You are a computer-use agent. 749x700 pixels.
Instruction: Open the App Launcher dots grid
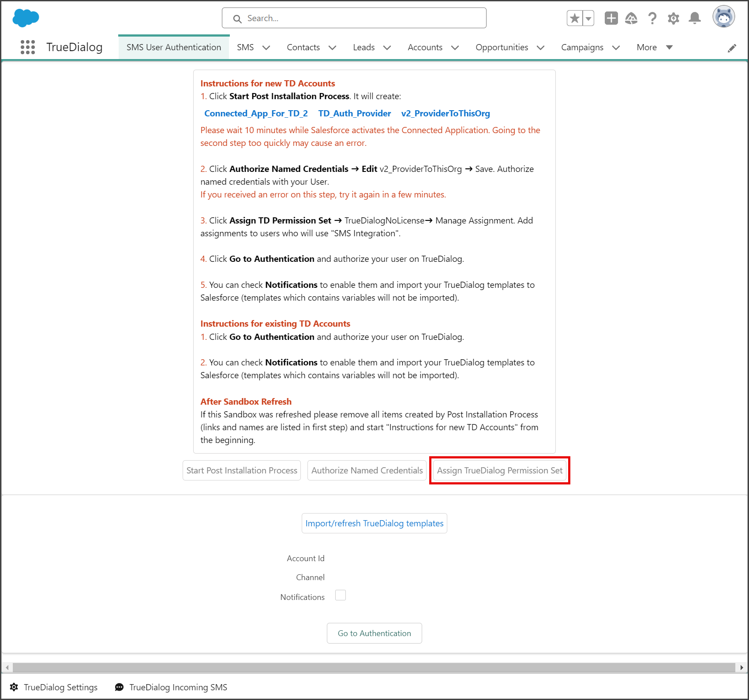click(x=28, y=47)
